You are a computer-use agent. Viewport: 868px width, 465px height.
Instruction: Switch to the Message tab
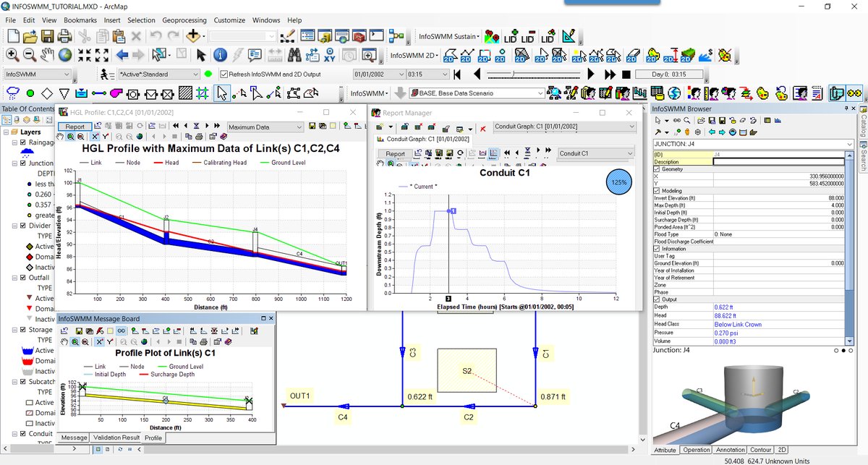click(x=74, y=438)
